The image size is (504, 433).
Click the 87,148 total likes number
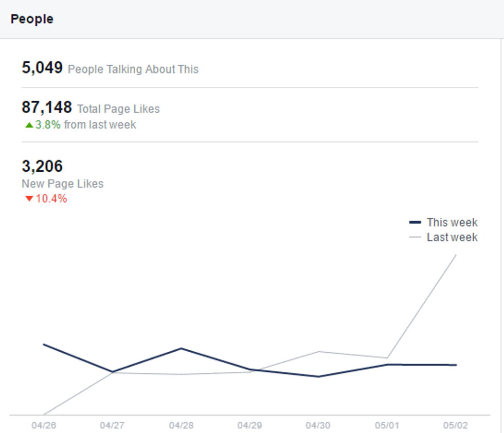pos(47,107)
